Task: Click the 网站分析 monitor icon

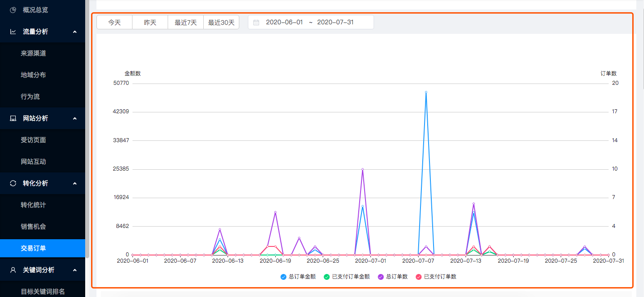Action: pos(13,118)
